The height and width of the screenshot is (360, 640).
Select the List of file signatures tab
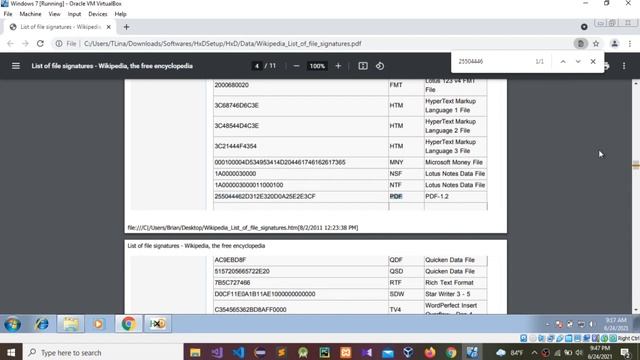click(60, 27)
